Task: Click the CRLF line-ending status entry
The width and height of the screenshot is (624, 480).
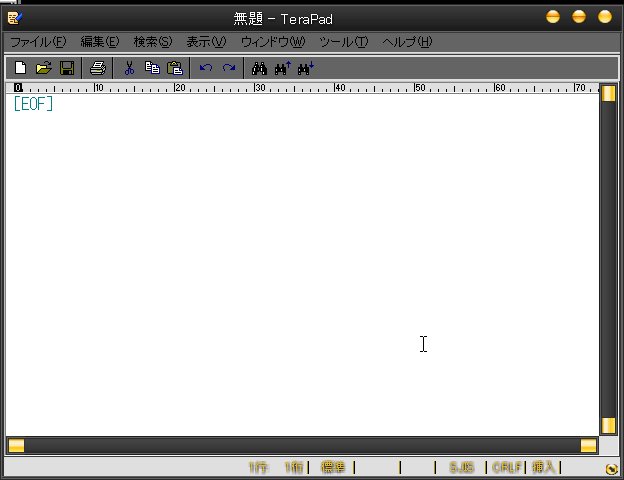Action: pos(506,467)
